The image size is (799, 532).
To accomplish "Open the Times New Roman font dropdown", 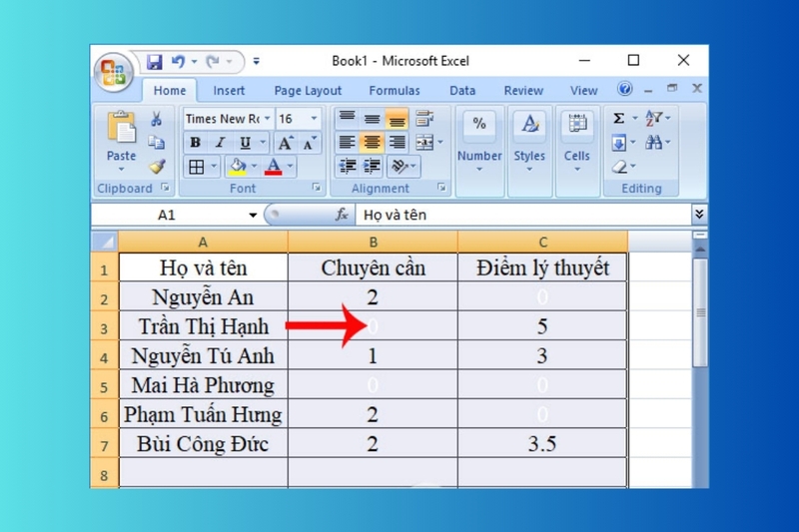I will pyautogui.click(x=267, y=118).
